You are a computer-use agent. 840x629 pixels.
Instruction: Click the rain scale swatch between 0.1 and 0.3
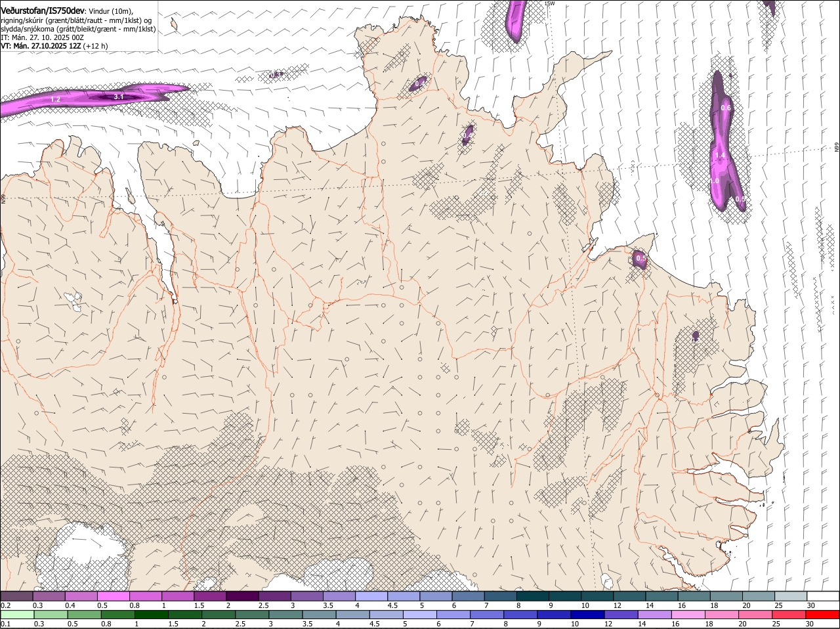(x=18, y=615)
